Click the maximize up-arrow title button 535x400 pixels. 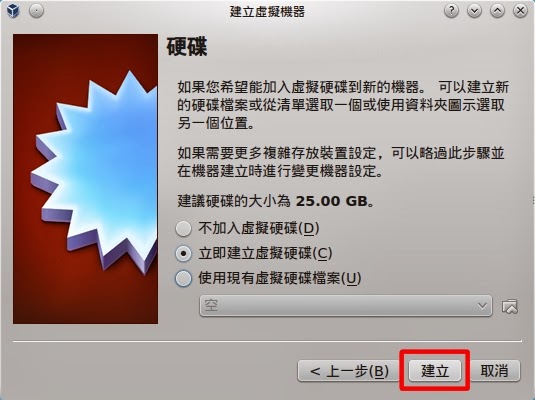(497, 11)
